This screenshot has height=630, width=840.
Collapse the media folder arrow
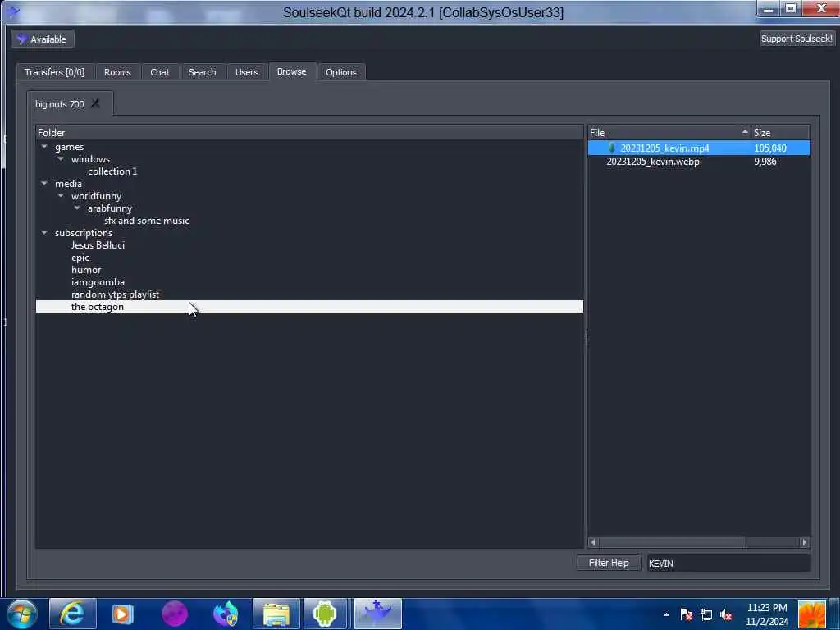pyautogui.click(x=44, y=183)
